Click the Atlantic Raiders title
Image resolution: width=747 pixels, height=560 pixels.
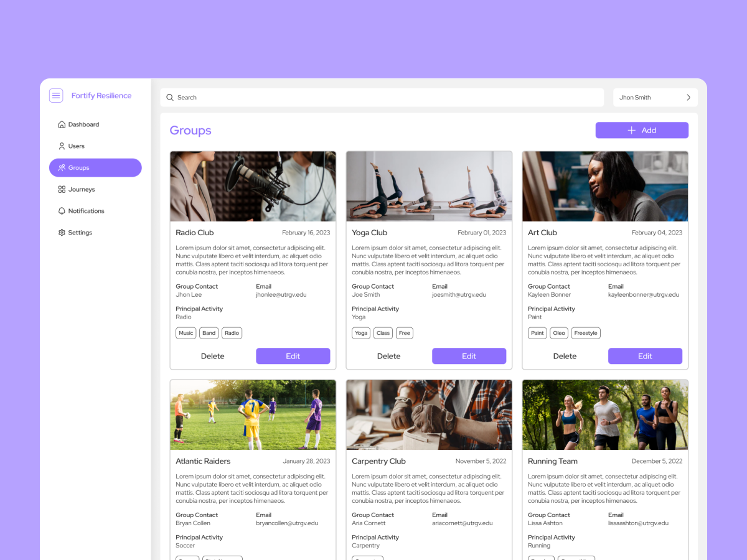tap(203, 461)
